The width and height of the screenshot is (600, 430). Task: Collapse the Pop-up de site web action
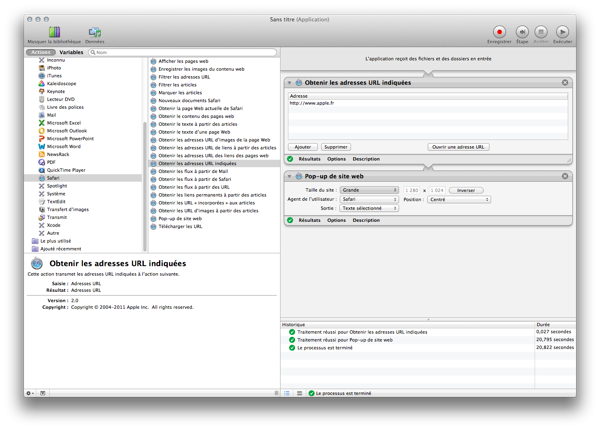coord(290,174)
